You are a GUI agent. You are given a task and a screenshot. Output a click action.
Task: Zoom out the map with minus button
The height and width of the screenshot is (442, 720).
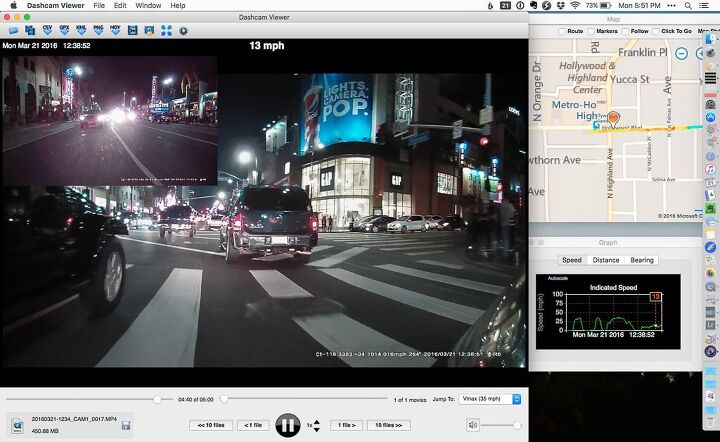coord(682,52)
